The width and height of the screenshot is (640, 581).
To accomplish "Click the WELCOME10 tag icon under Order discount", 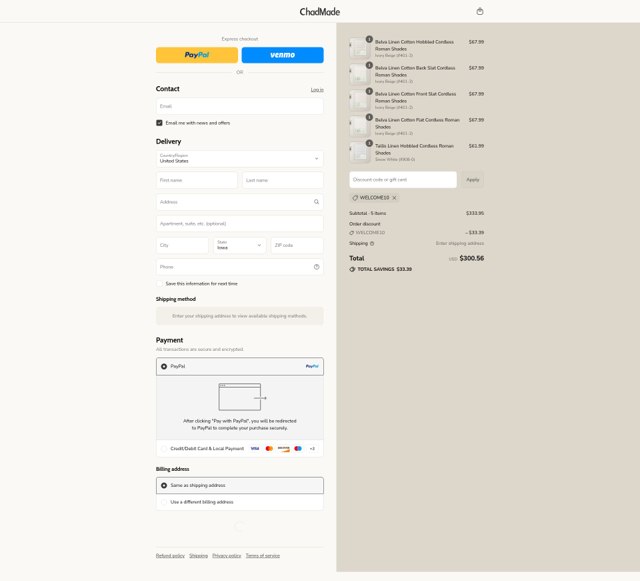I will click(x=351, y=233).
